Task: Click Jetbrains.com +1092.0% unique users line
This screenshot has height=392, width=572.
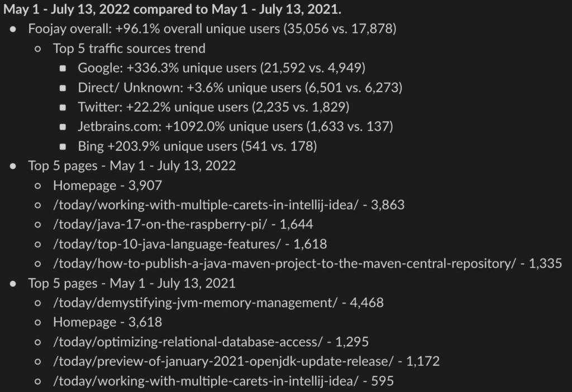Action: (x=235, y=127)
